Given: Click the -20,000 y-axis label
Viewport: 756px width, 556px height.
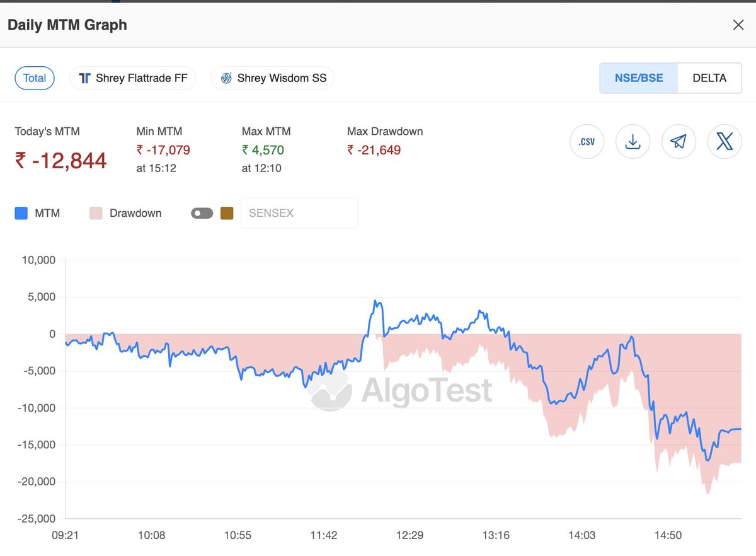Looking at the screenshot, I should [x=37, y=482].
